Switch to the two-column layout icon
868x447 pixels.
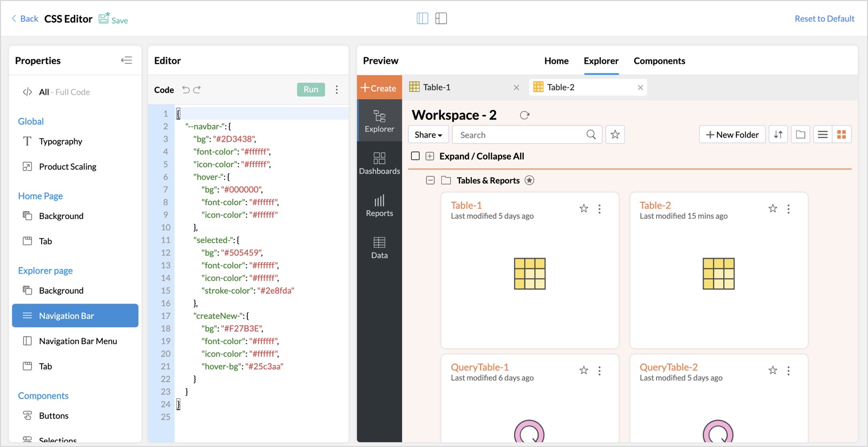tap(423, 18)
